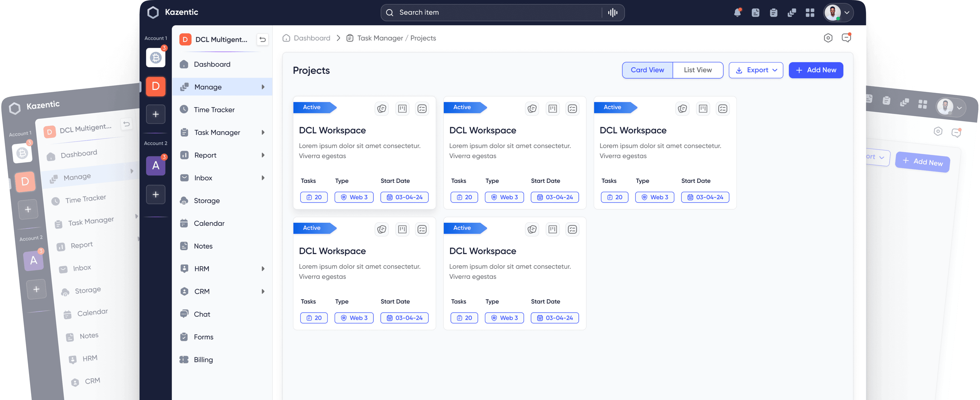This screenshot has width=980, height=400.
Task: Open the apps grid icon in top bar
Action: pyautogui.click(x=810, y=13)
